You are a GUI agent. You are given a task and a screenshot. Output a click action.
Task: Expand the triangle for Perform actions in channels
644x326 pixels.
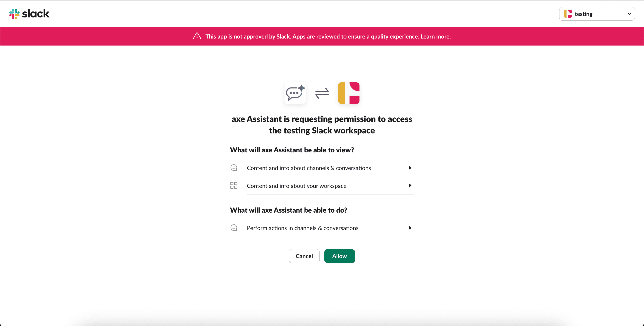(410, 228)
